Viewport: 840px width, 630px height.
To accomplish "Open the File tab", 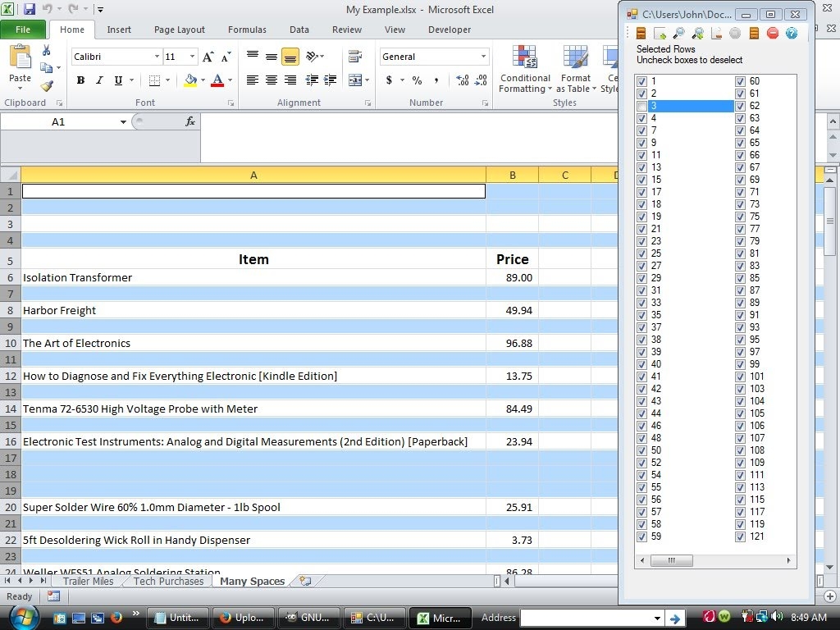I will [x=23, y=30].
